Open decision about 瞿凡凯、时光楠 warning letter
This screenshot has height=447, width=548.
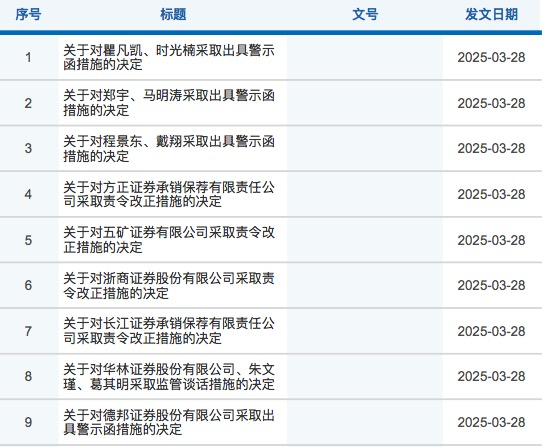[169, 58]
